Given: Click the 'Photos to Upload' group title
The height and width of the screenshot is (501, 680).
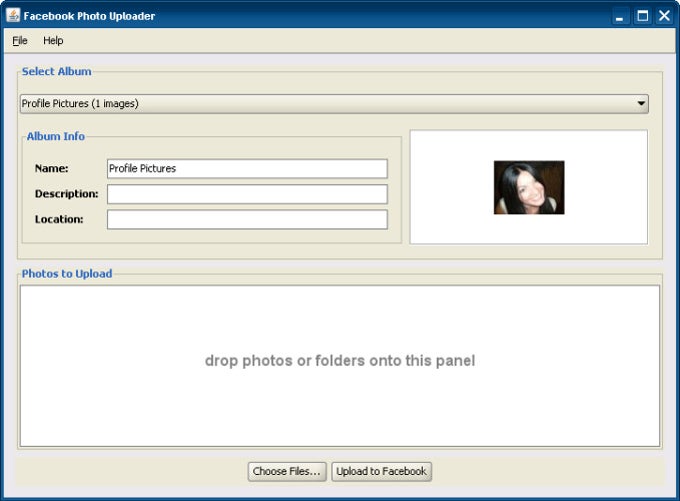Looking at the screenshot, I should point(67,274).
